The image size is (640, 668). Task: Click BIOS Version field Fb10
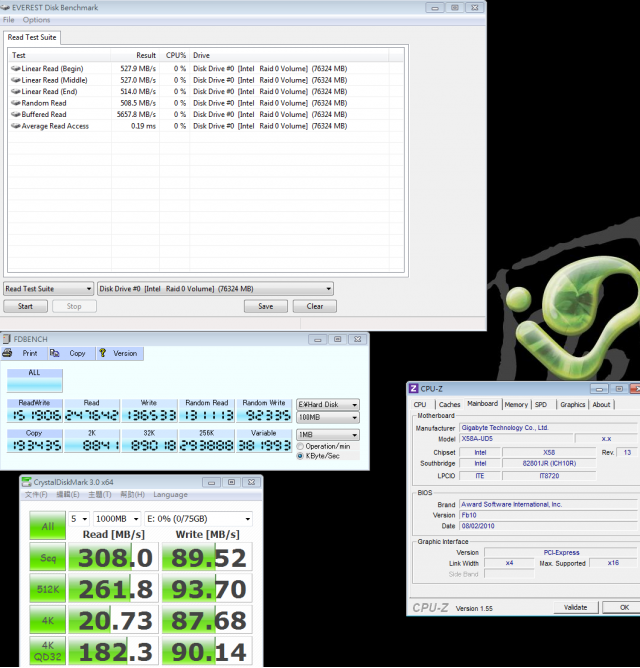[x=549, y=515]
